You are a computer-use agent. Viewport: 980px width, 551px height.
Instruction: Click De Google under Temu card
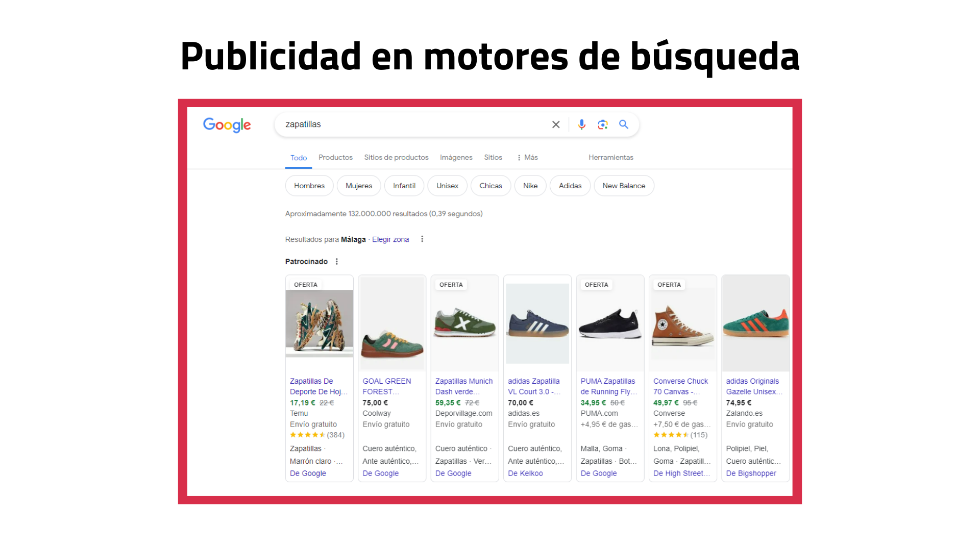tap(308, 473)
